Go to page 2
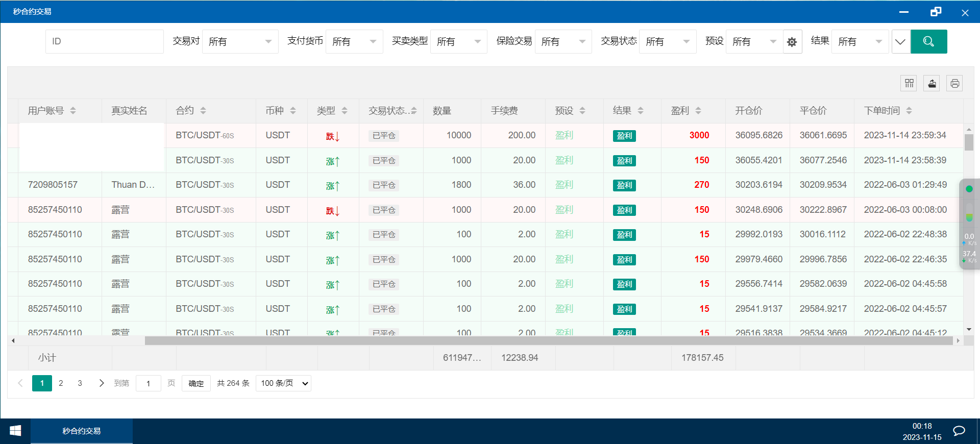980x444 pixels. click(x=61, y=383)
